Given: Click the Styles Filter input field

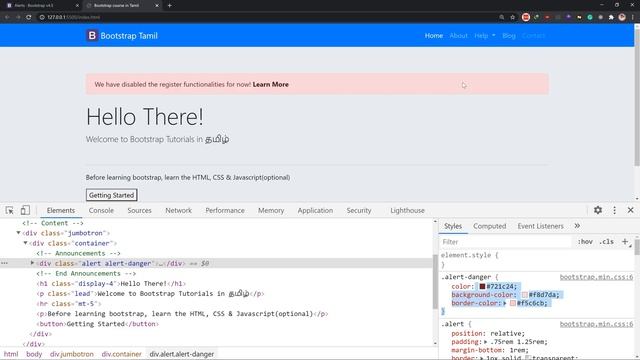Looking at the screenshot, I should [x=506, y=242].
